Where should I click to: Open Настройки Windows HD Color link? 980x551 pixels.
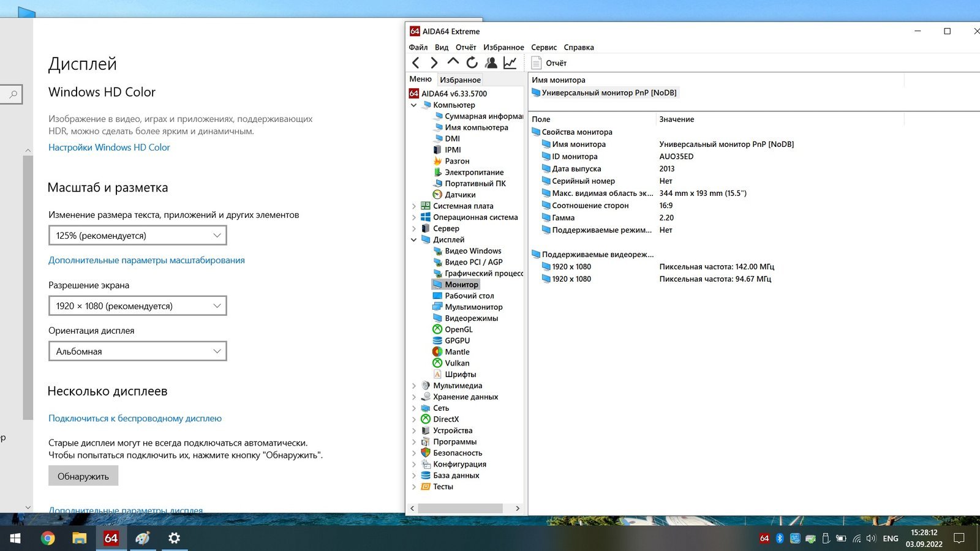pos(109,148)
